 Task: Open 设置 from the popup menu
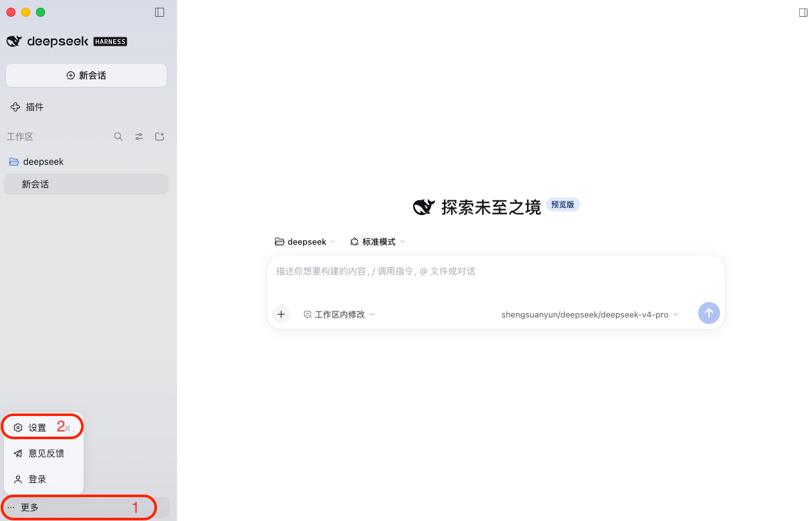[x=44, y=428]
